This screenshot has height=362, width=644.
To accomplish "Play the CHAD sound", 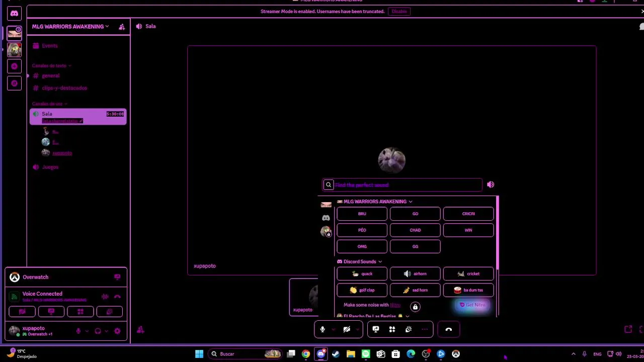I will 415,230.
